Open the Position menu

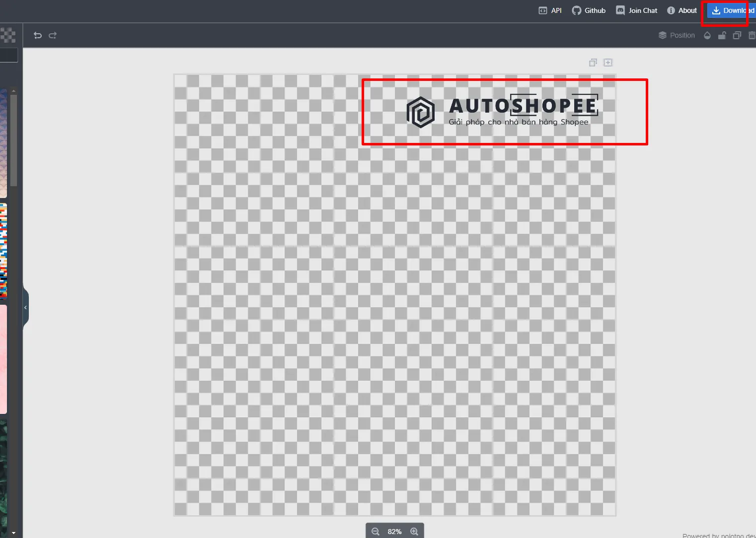tap(677, 35)
